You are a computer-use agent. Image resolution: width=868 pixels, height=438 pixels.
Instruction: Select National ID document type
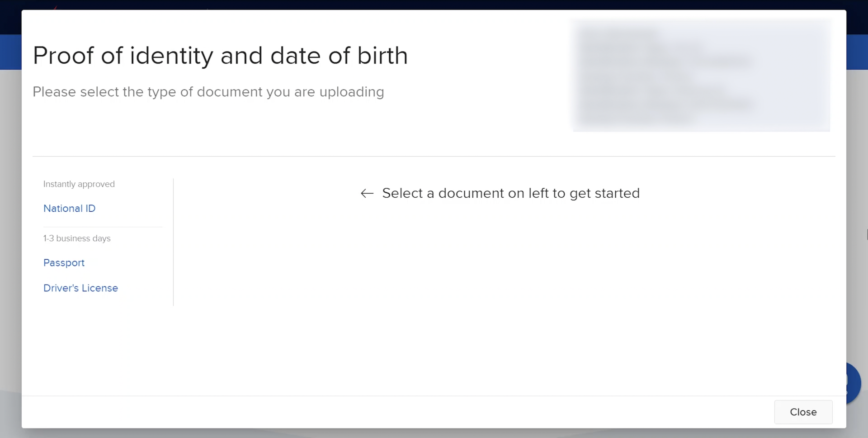tap(69, 209)
